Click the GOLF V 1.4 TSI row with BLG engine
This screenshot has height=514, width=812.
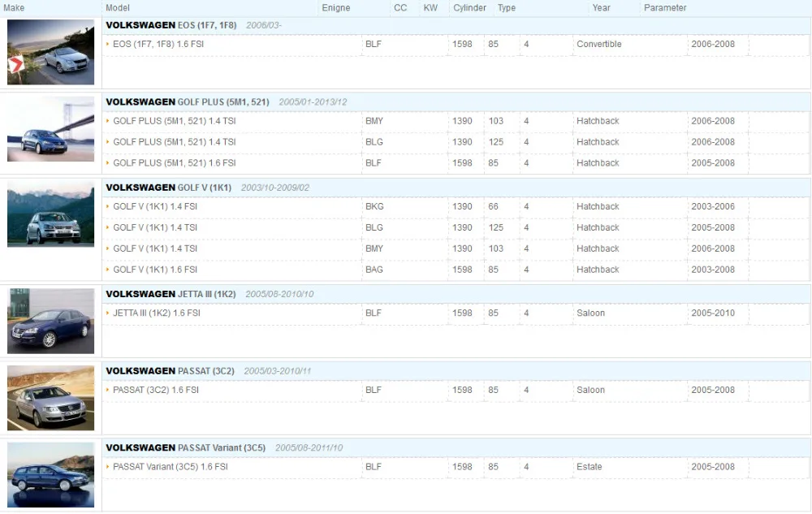point(456,227)
